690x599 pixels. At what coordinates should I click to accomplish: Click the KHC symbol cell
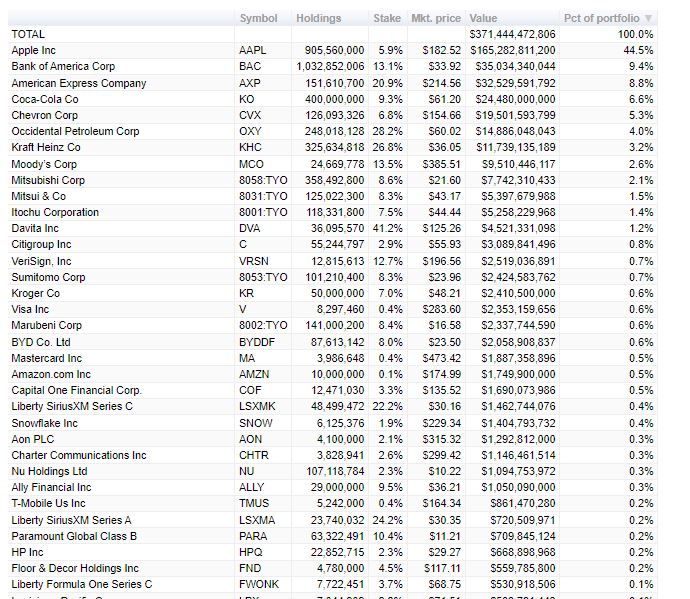click(250, 147)
